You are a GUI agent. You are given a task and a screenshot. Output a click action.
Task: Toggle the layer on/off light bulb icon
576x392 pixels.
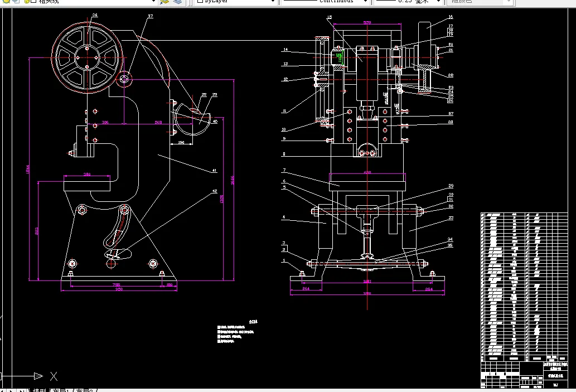(7, 1)
